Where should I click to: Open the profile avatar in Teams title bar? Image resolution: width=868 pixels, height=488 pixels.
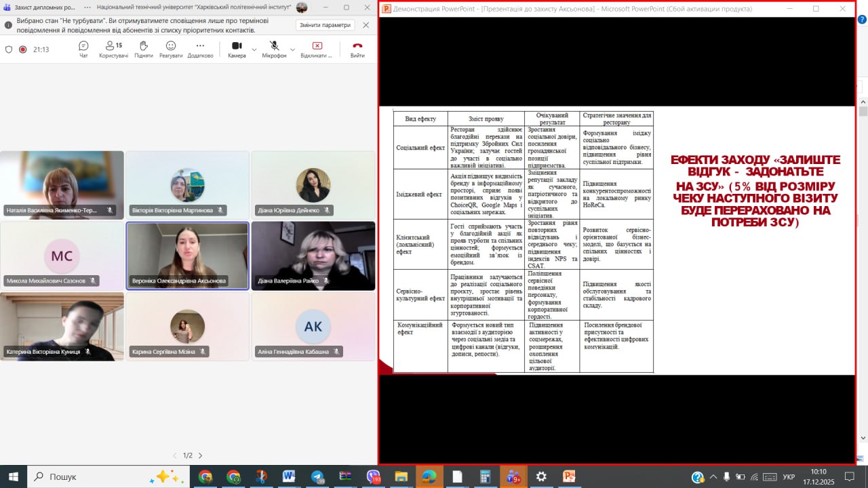coord(302,7)
